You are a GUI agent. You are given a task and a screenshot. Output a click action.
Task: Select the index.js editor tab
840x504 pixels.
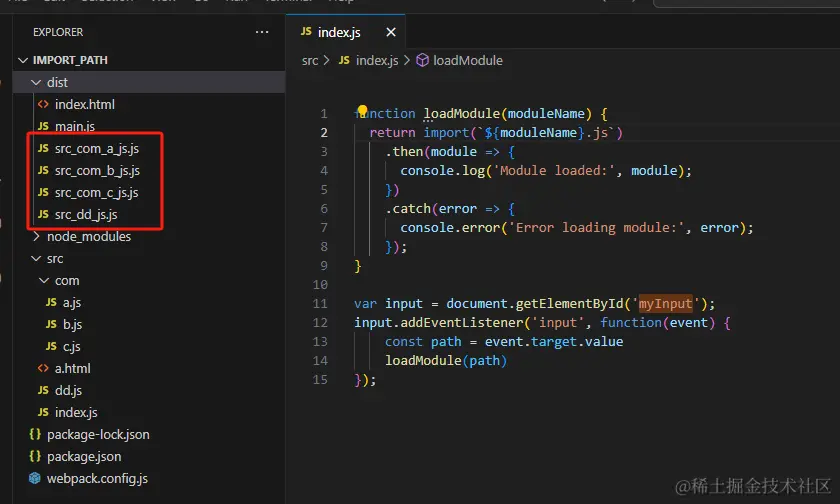point(346,32)
